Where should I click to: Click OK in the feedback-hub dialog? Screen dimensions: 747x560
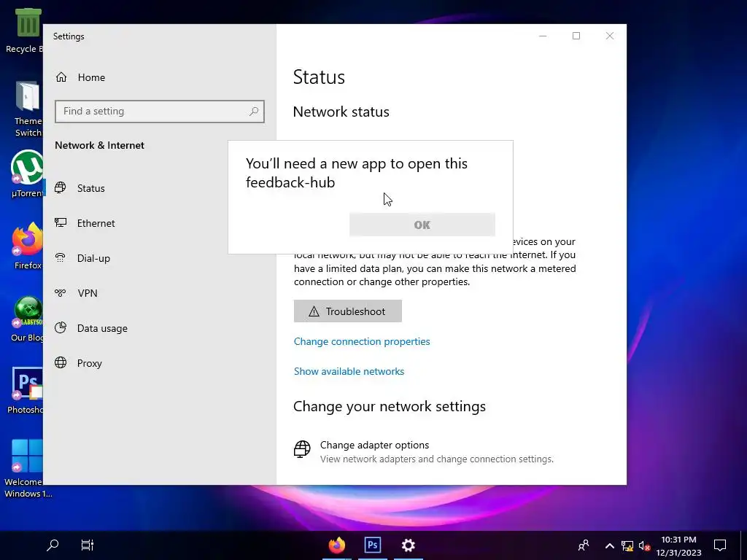click(x=422, y=225)
